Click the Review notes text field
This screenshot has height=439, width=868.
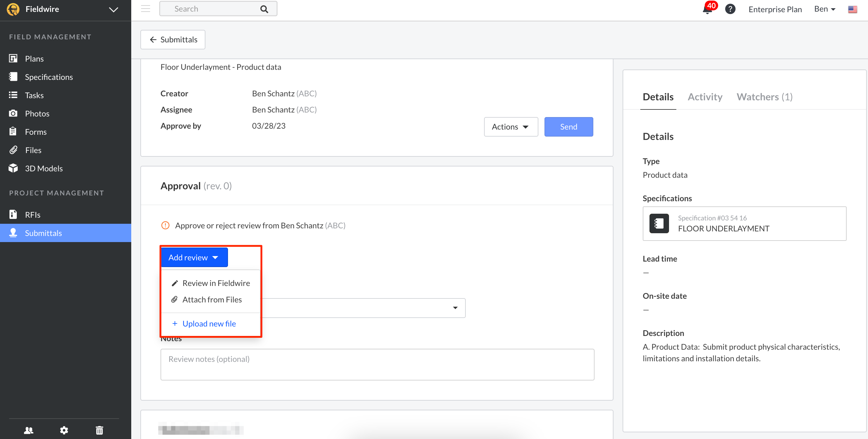(377, 365)
